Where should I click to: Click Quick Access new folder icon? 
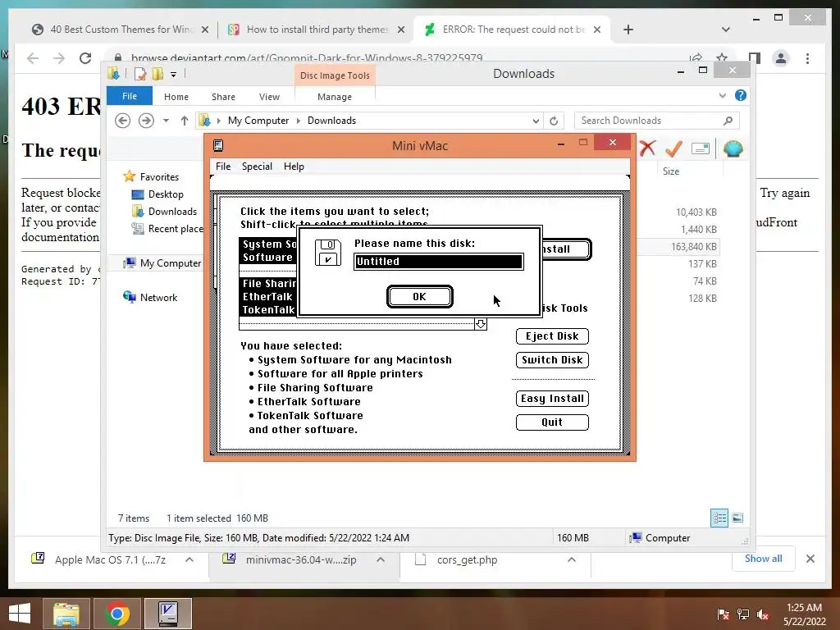click(157, 74)
